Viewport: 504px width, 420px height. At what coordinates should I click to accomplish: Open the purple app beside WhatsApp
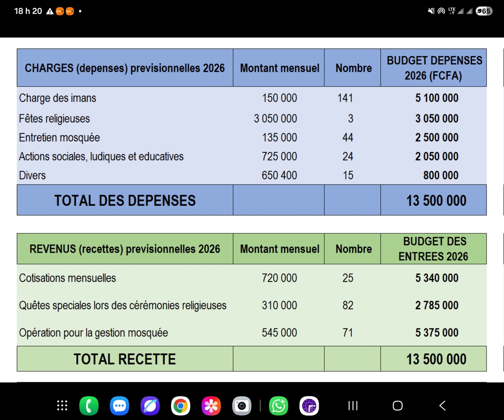click(x=309, y=406)
